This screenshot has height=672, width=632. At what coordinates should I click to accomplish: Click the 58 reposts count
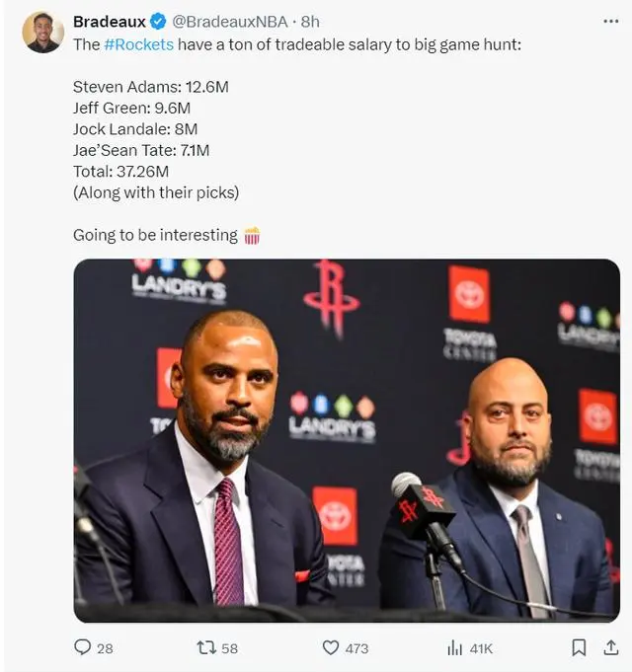coord(229,648)
